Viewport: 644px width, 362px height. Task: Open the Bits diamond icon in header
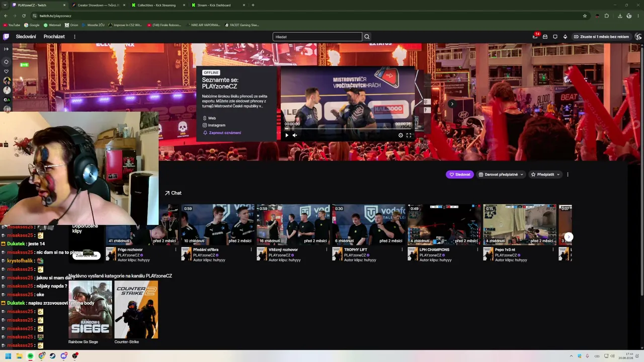(x=565, y=37)
